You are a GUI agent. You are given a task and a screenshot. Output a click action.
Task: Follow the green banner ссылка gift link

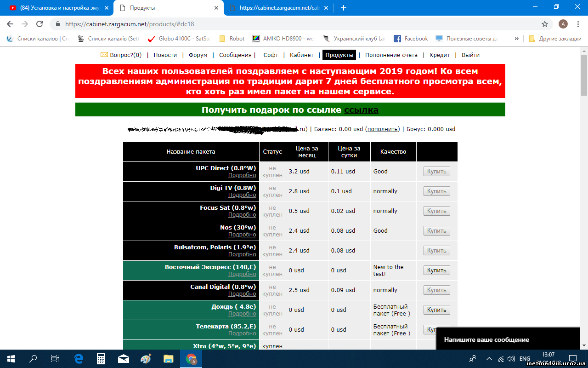361,110
